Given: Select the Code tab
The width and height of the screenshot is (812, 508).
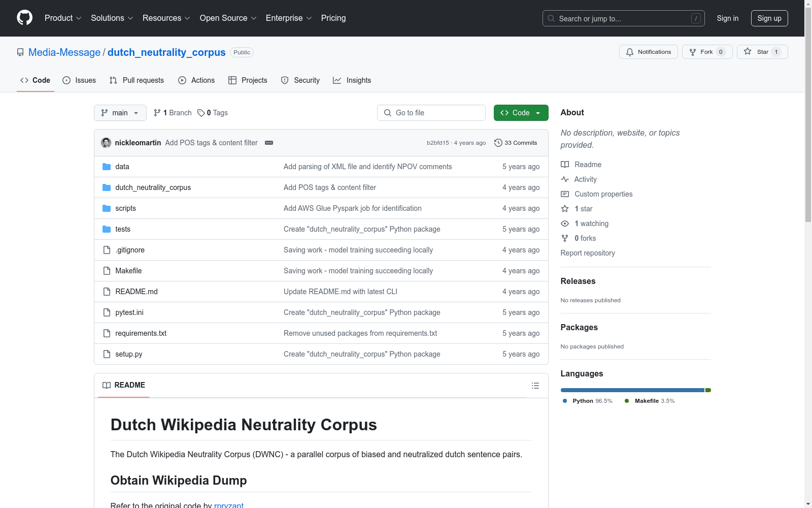Looking at the screenshot, I should (x=35, y=80).
